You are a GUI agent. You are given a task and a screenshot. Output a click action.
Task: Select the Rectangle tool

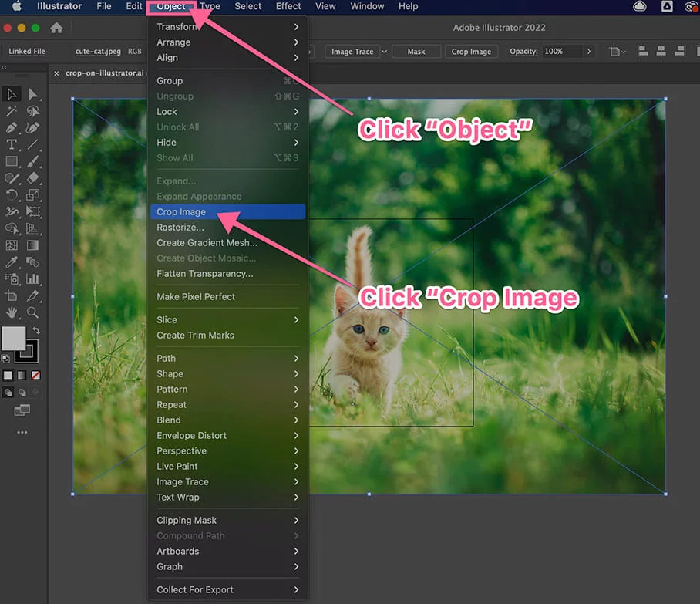[12, 161]
